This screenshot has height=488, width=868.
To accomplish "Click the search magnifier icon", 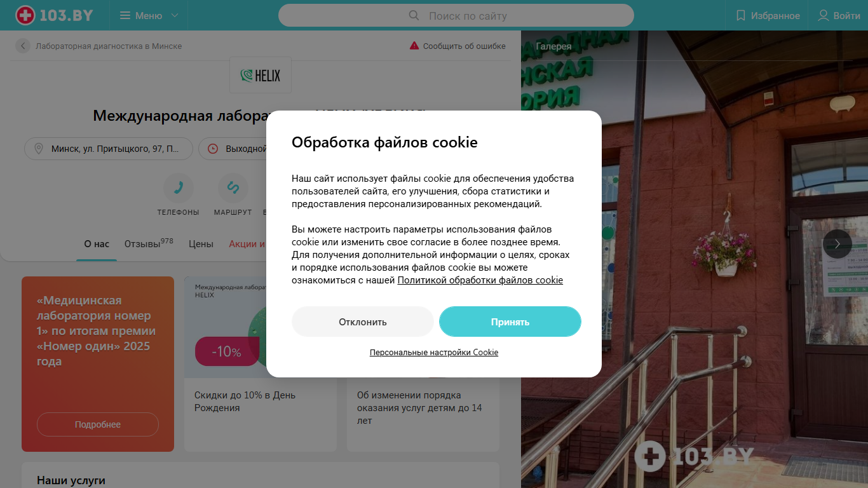I will coord(414,15).
